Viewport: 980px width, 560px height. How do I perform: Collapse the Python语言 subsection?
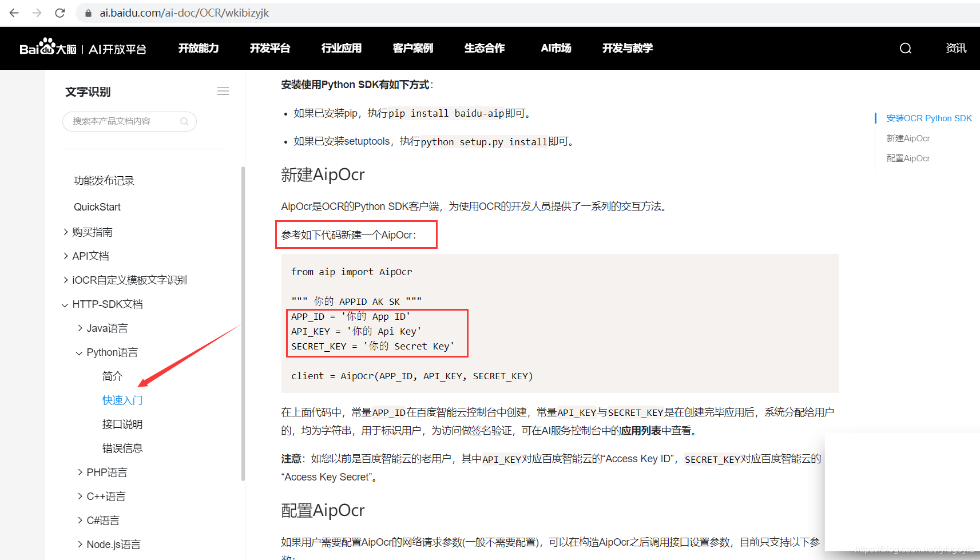[80, 352]
